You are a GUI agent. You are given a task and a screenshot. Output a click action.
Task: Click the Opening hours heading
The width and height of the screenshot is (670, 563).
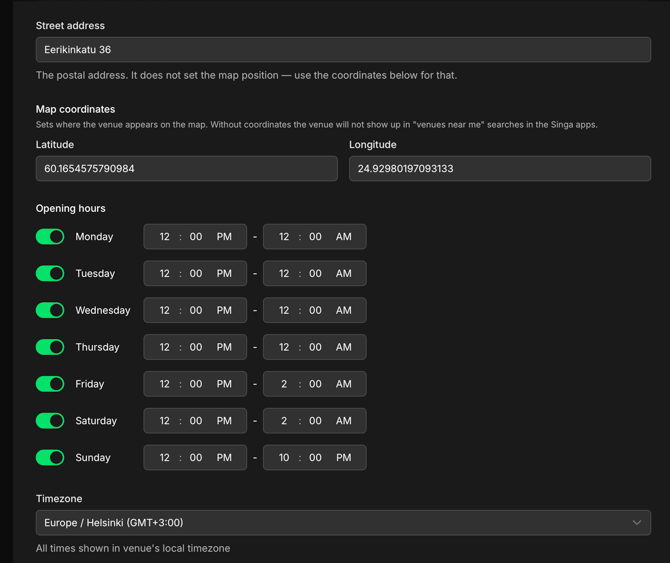coord(71,208)
